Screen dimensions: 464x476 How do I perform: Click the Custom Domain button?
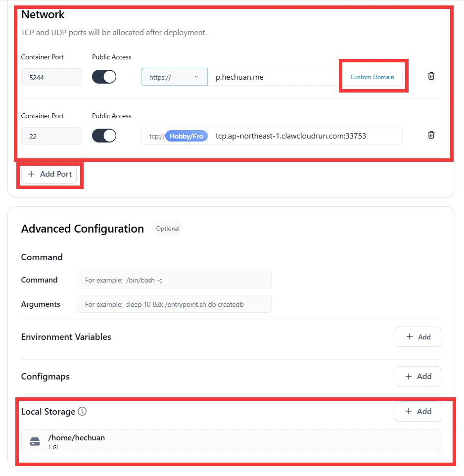point(372,77)
